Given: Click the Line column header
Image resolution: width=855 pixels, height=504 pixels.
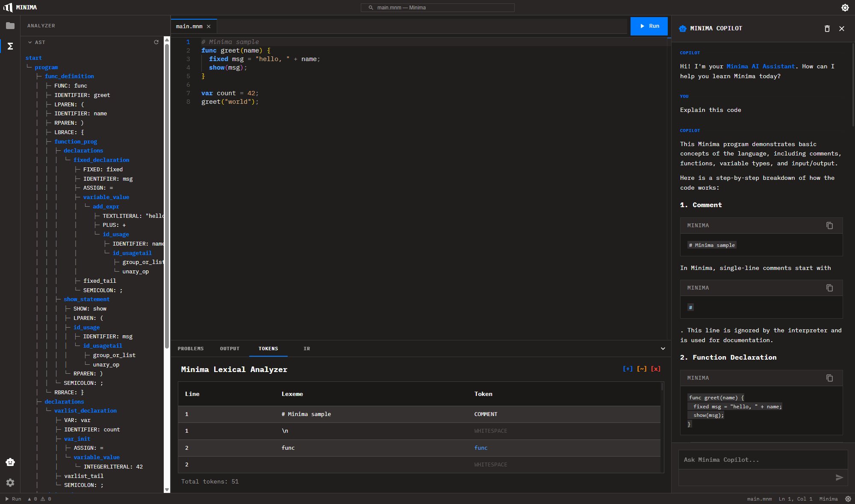Looking at the screenshot, I should [192, 394].
